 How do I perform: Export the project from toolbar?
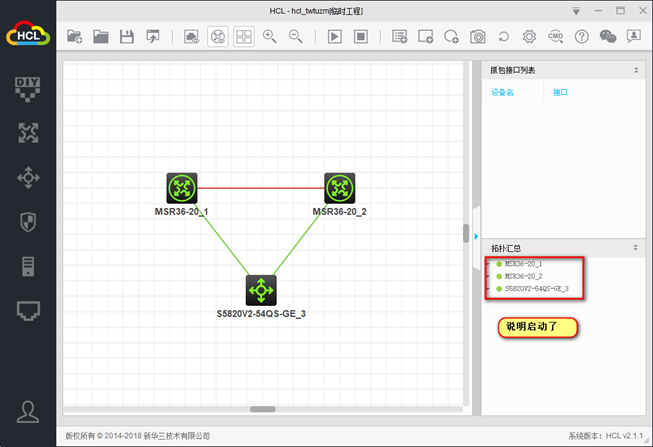pos(152,37)
